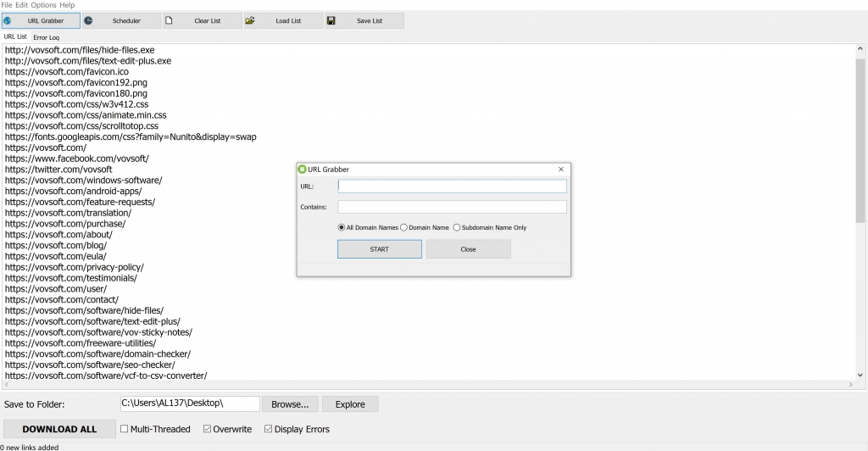Viewport: 868px width, 451px height.
Task: Focus the URL input field in the dialog
Action: [x=453, y=187]
